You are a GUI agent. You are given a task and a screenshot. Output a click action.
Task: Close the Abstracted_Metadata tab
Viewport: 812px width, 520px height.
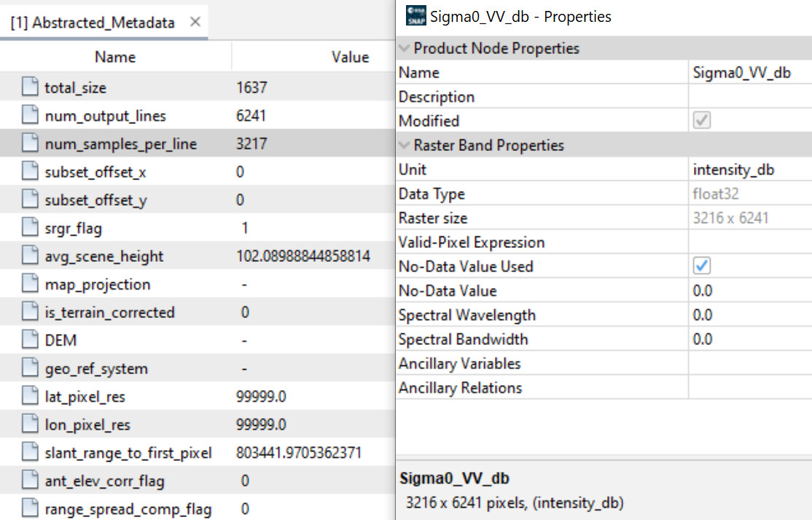point(195,22)
